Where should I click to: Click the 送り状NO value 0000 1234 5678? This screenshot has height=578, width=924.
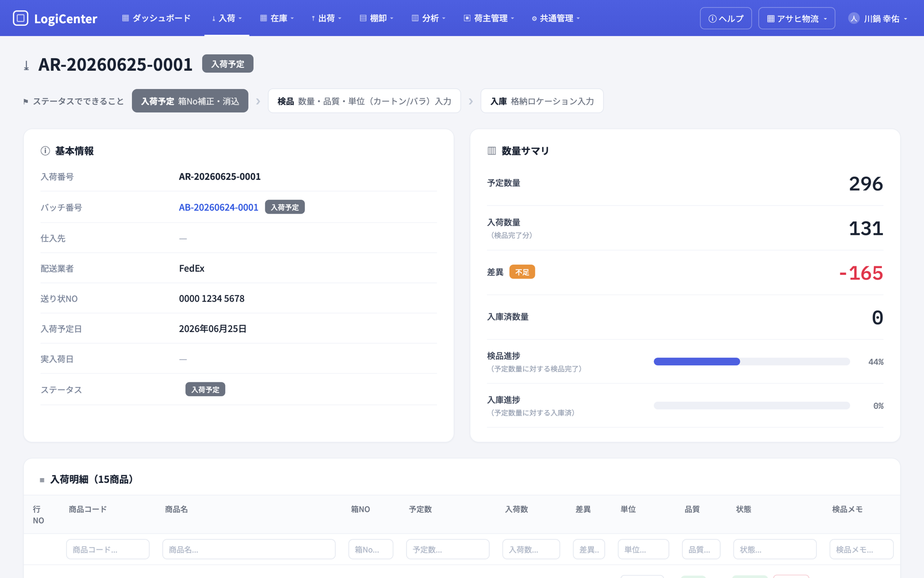click(211, 299)
